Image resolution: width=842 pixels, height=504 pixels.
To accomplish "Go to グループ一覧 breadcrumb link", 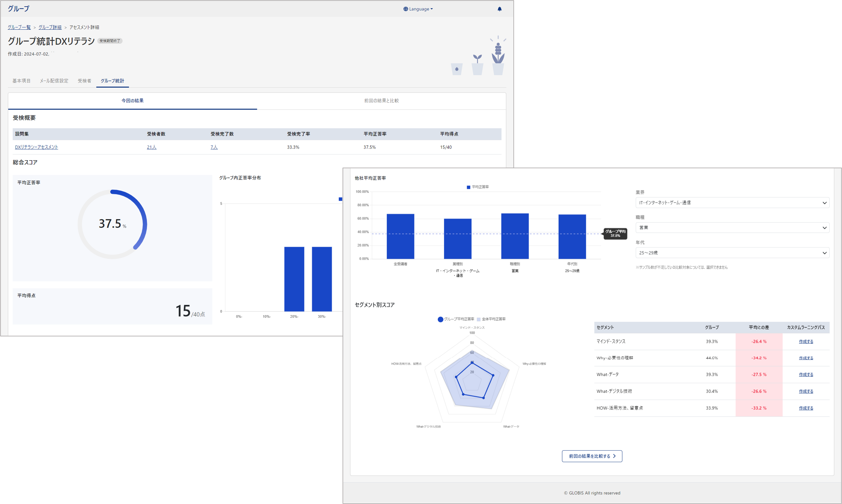I will [19, 27].
